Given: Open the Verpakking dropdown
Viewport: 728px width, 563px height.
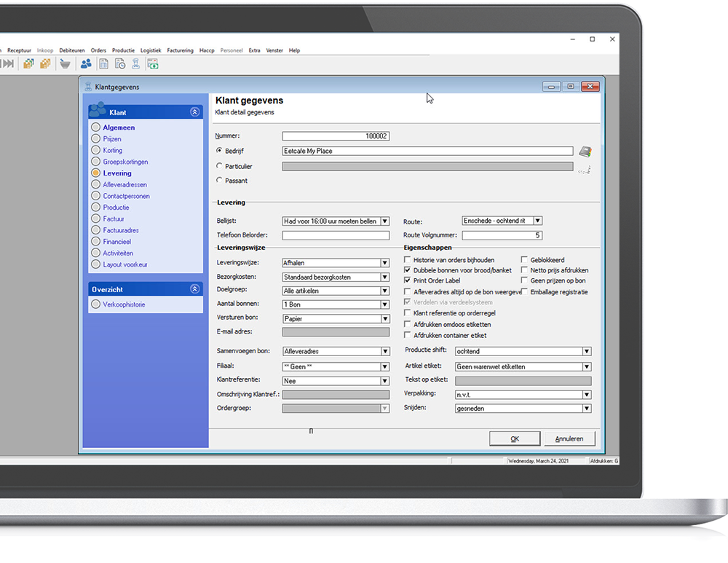Looking at the screenshot, I should coord(587,394).
